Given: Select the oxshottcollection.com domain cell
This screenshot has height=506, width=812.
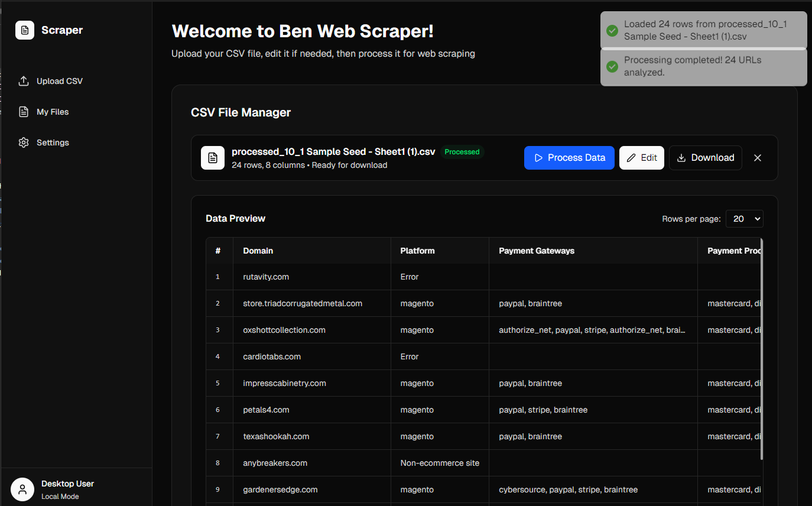Looking at the screenshot, I should click(312, 330).
